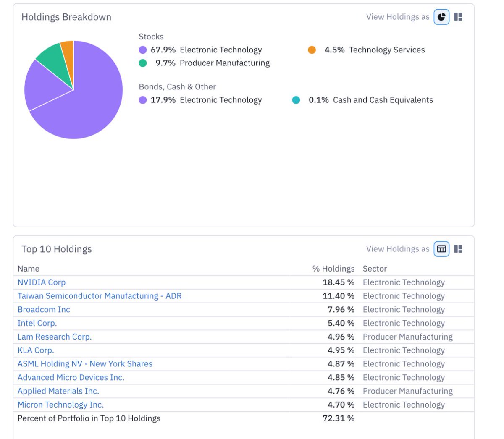The height and width of the screenshot is (439, 504).
Task: Switch Top 10 Holdings to treemap view
Action: (x=458, y=249)
